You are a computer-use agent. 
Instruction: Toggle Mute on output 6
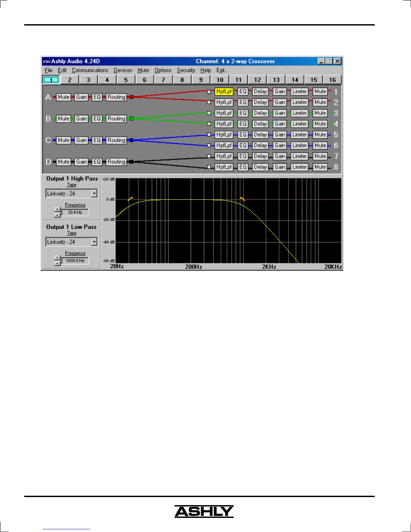pyautogui.click(x=320, y=145)
